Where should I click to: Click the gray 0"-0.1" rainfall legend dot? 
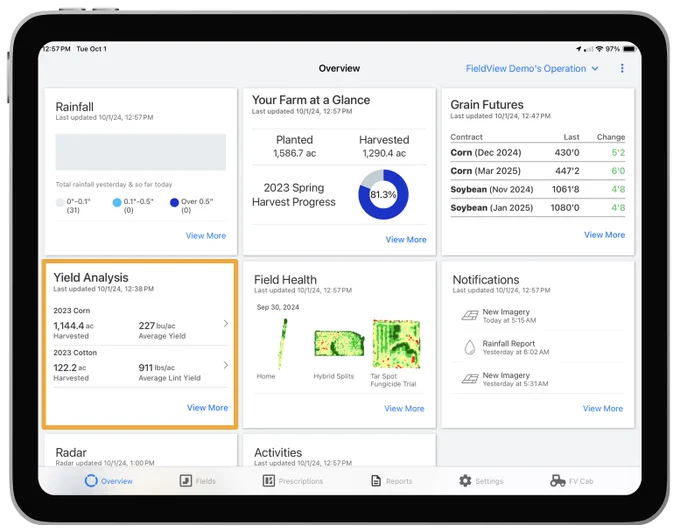point(60,202)
